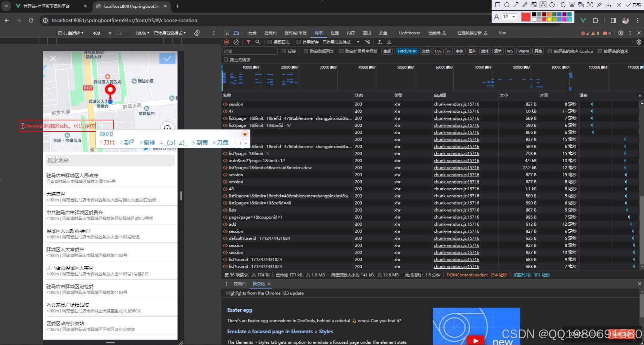The image size is (644, 345).
Task: Click the undo annotation icon
Action: [x=563, y=5]
